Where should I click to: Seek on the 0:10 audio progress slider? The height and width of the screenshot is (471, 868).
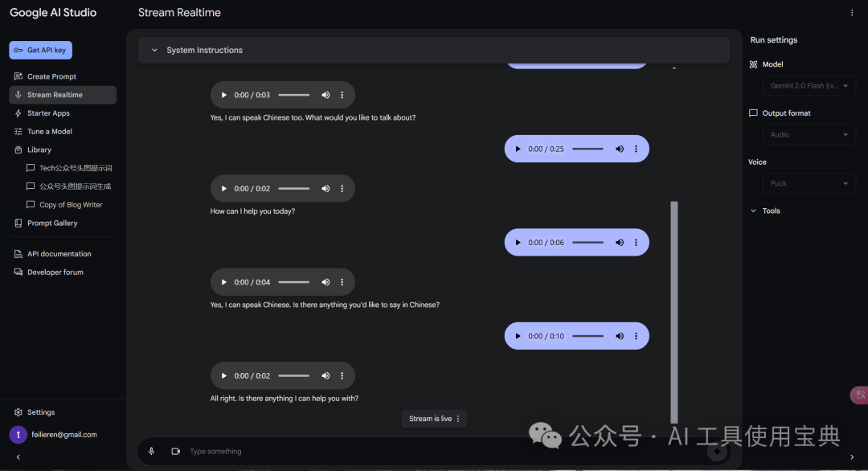(588, 336)
